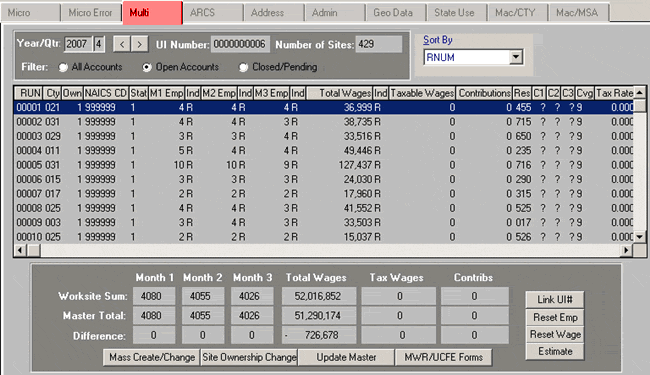Open the Sort By RNUM dropdown
The image size is (650, 375).
tap(516, 57)
